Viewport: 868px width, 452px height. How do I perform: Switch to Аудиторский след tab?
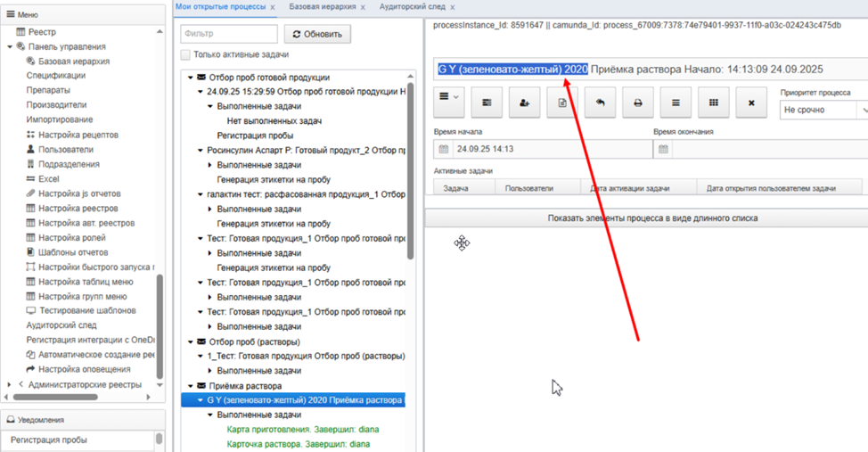click(x=413, y=6)
